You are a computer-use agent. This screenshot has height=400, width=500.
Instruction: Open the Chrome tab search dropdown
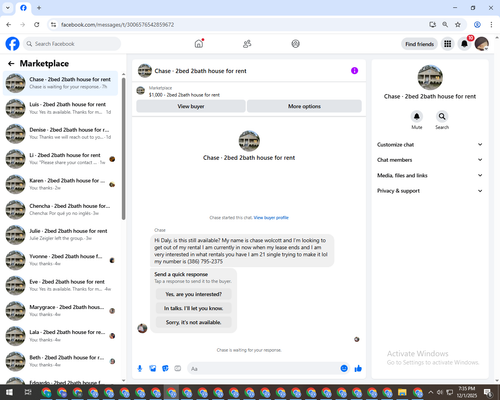(x=8, y=8)
